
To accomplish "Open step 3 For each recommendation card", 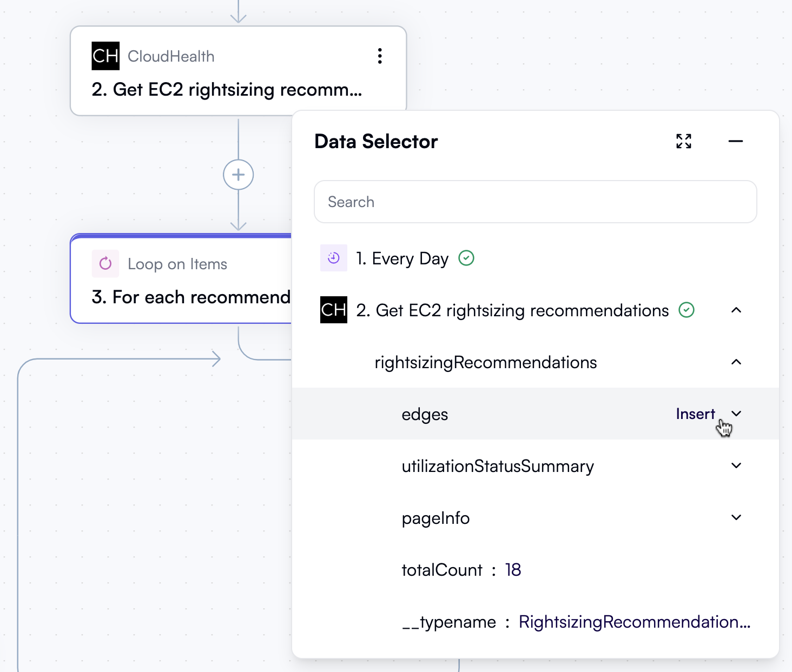I will click(181, 279).
